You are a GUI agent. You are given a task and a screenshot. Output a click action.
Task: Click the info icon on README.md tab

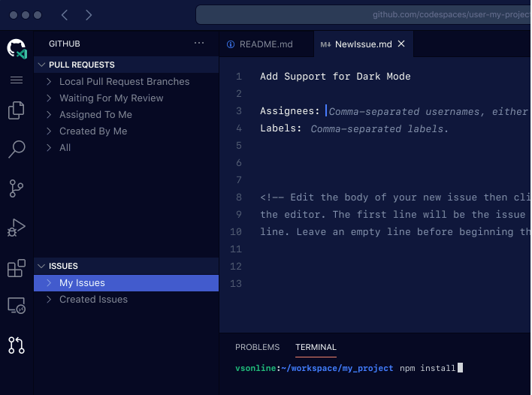(x=231, y=44)
